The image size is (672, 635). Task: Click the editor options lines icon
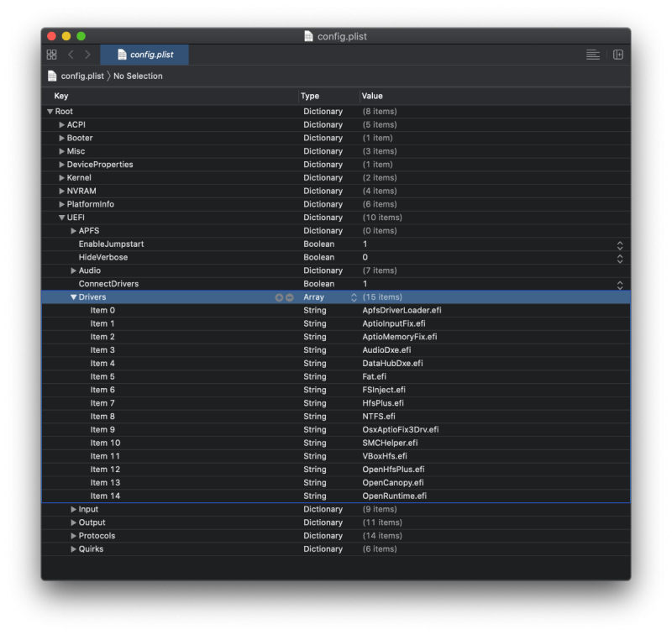(593, 55)
